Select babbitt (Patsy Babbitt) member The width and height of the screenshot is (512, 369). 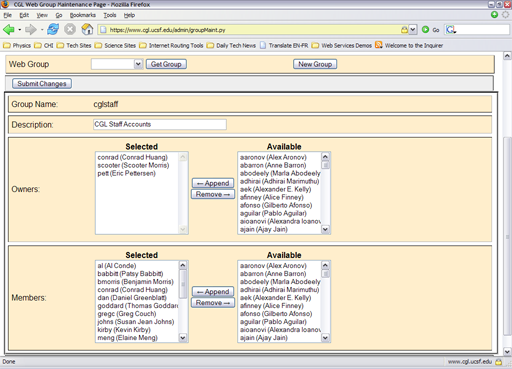[130, 274]
